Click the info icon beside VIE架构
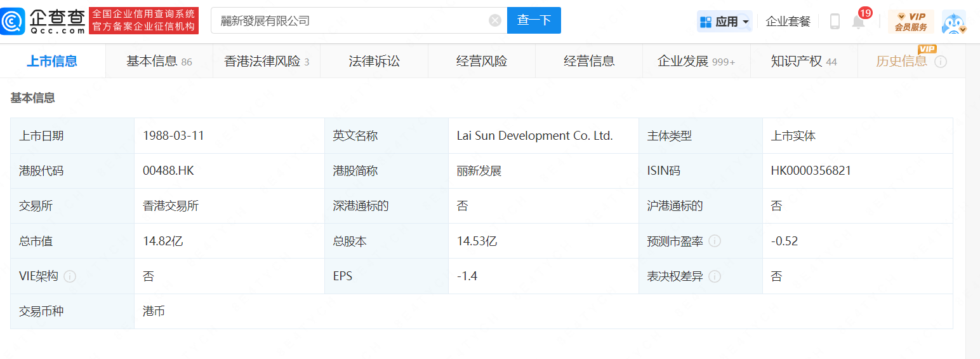 point(70,276)
